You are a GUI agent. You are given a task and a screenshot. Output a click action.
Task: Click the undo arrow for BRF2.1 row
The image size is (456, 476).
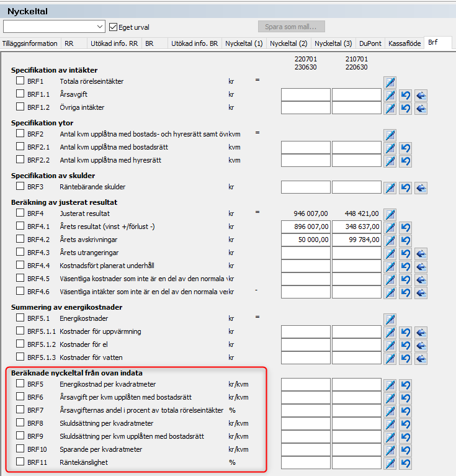[x=405, y=148]
